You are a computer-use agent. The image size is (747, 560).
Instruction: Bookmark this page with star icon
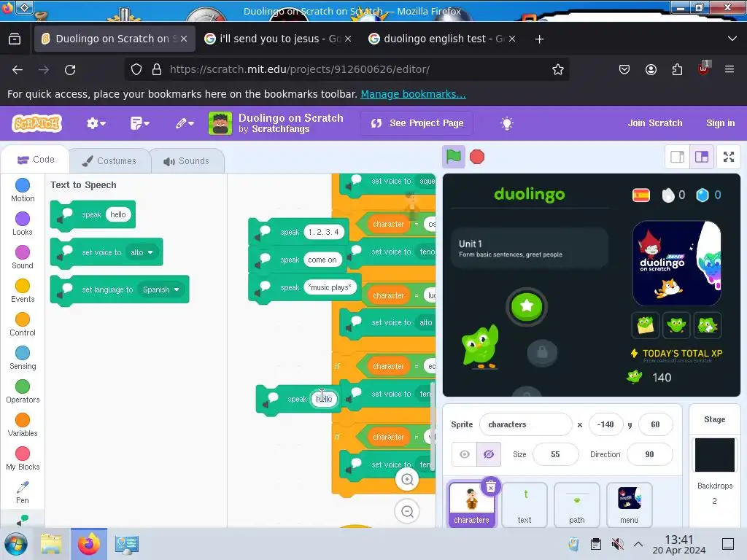tap(557, 69)
